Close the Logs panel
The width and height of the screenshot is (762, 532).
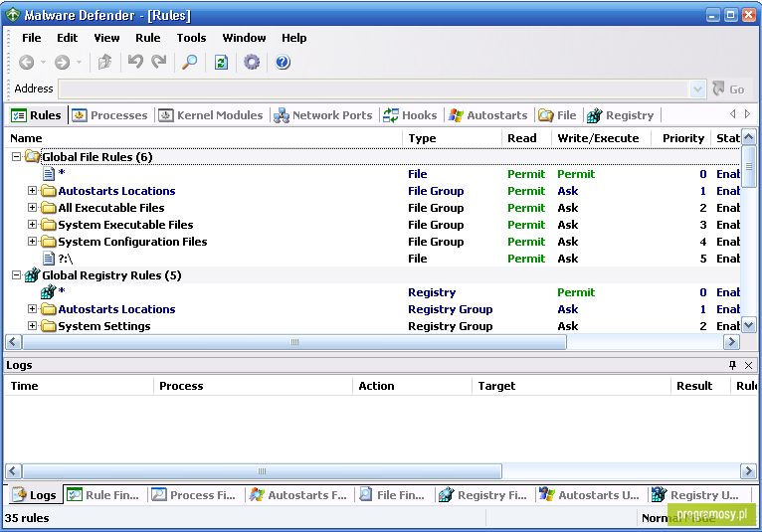point(748,365)
